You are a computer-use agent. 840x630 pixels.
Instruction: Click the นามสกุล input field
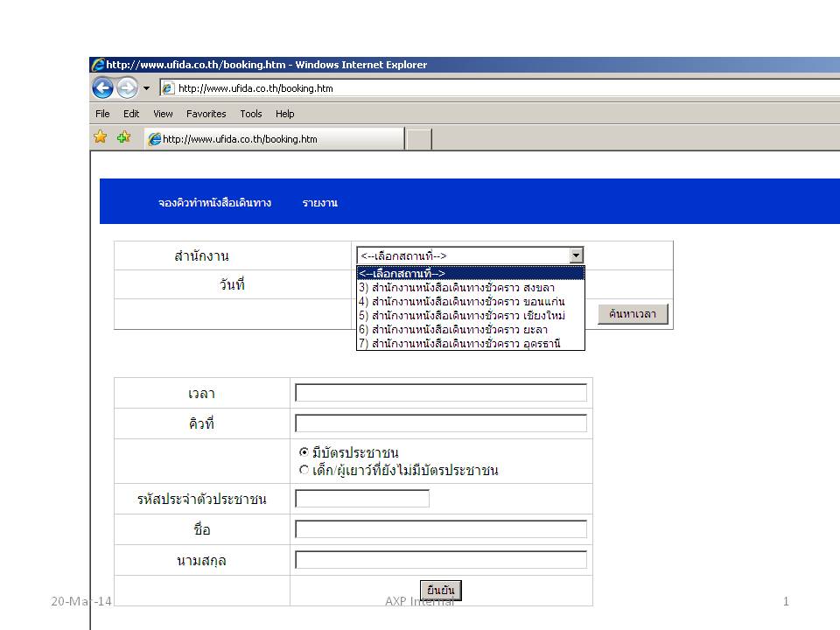tap(441, 560)
